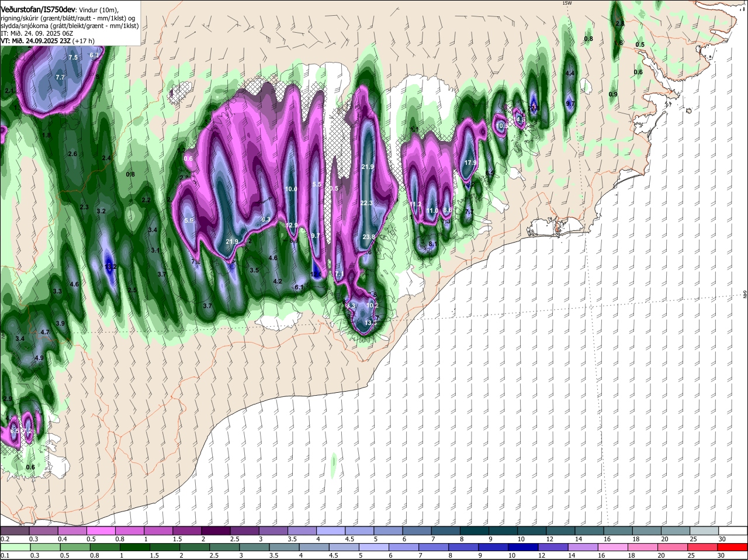
Task: Click the 6.1 value below 4.2
Action: pos(299,287)
